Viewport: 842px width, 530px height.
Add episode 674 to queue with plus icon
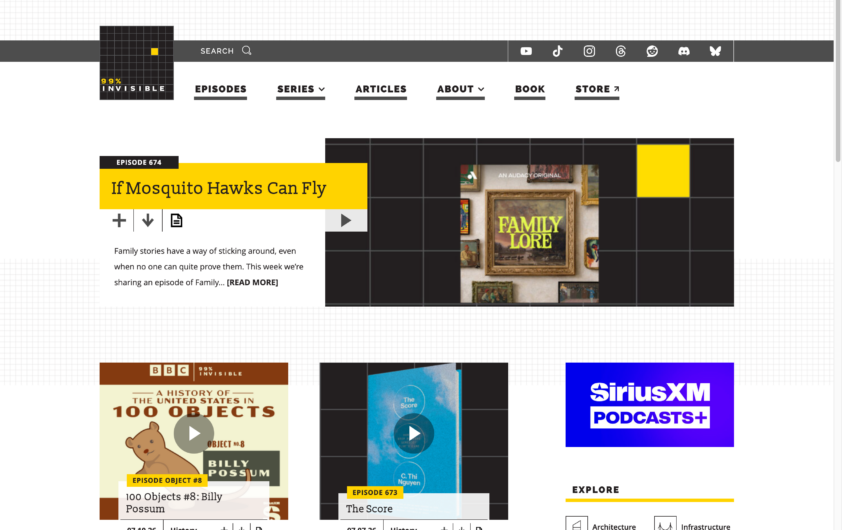pos(119,220)
